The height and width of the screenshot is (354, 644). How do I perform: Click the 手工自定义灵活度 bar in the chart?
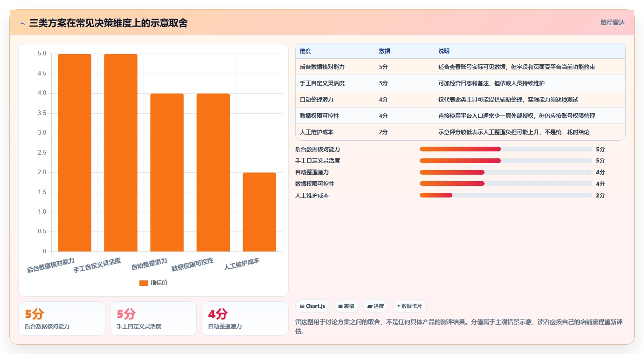pos(120,153)
